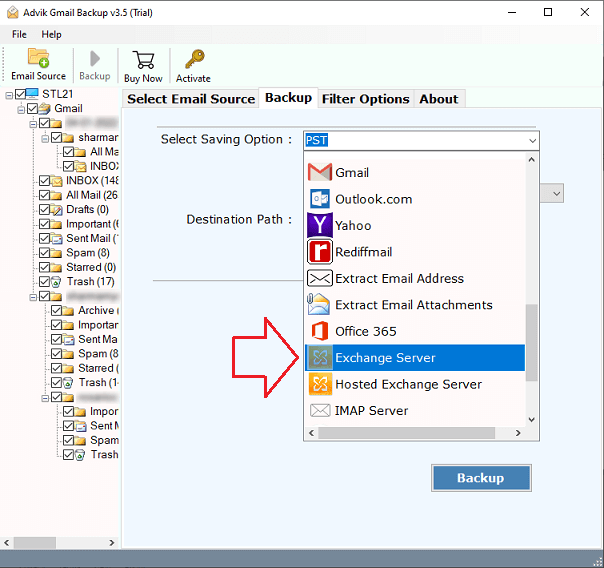The image size is (604, 568).
Task: Pick the Outlook.com icon in list
Action: pos(320,199)
